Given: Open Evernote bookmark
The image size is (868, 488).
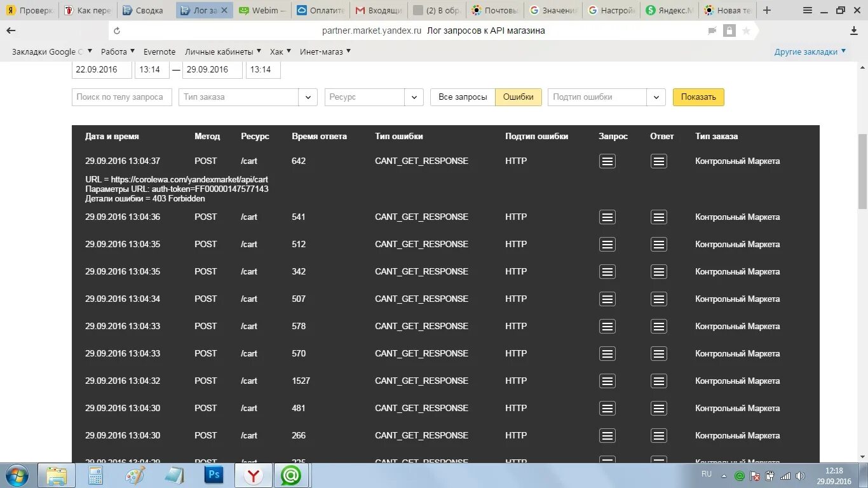Looking at the screenshot, I should click(x=159, y=51).
